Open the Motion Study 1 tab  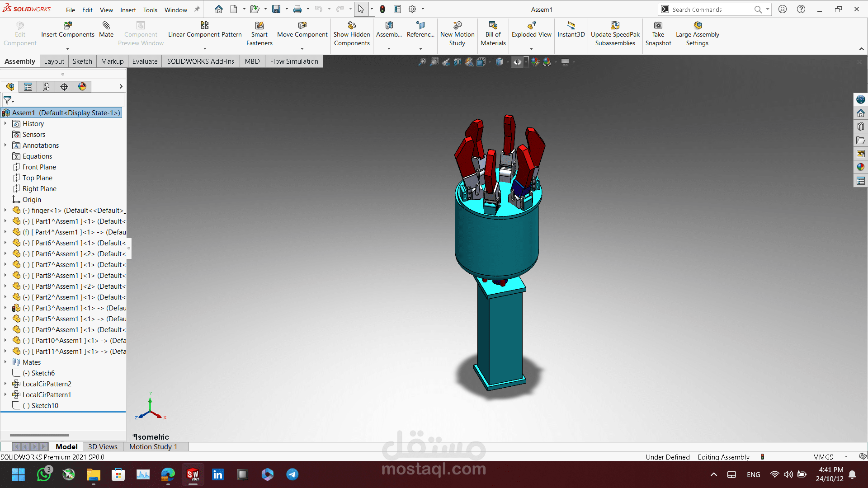153,446
